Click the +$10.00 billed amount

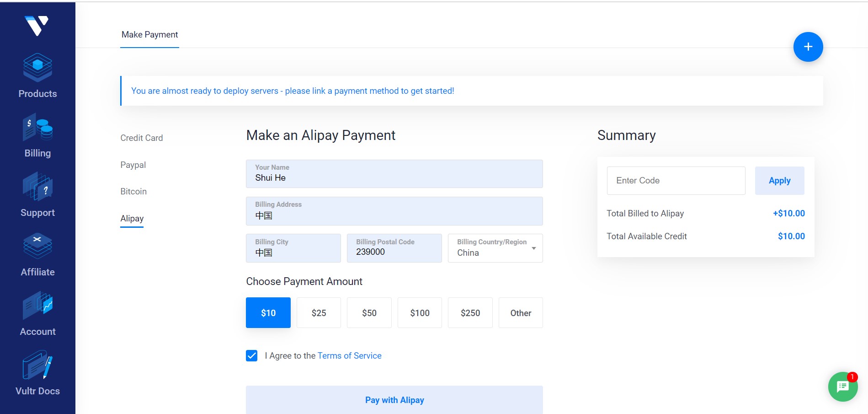coord(789,213)
